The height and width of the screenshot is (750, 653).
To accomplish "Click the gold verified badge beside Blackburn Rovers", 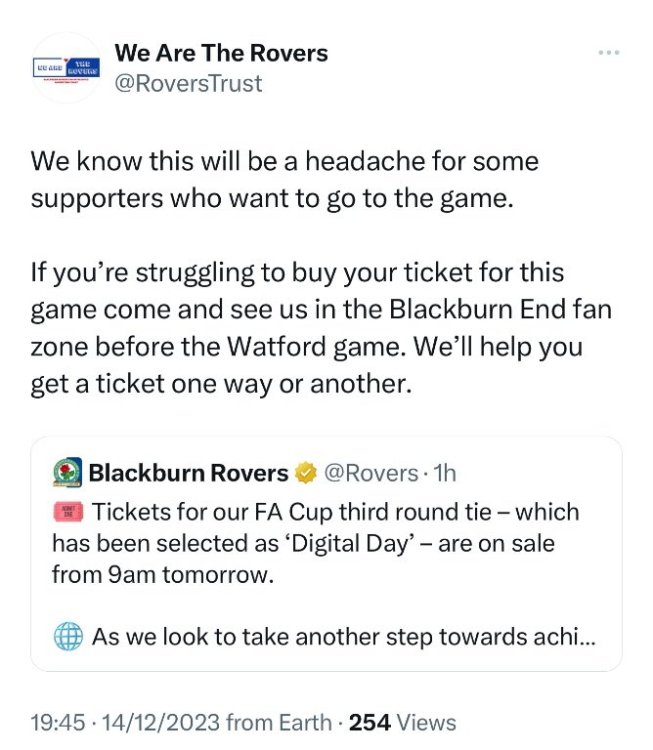I will (306, 473).
